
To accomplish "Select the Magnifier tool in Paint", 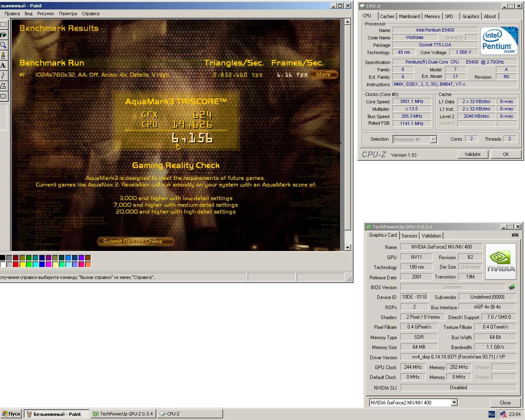I will [3, 45].
